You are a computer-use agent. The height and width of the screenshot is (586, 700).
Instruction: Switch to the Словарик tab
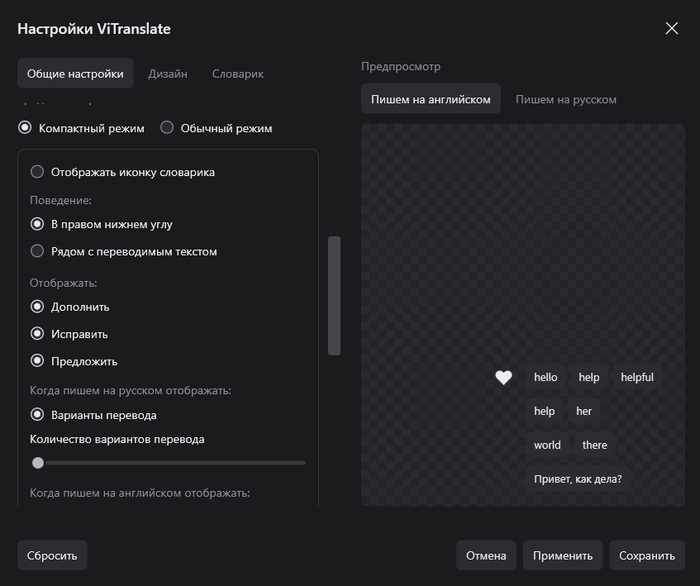click(x=238, y=73)
